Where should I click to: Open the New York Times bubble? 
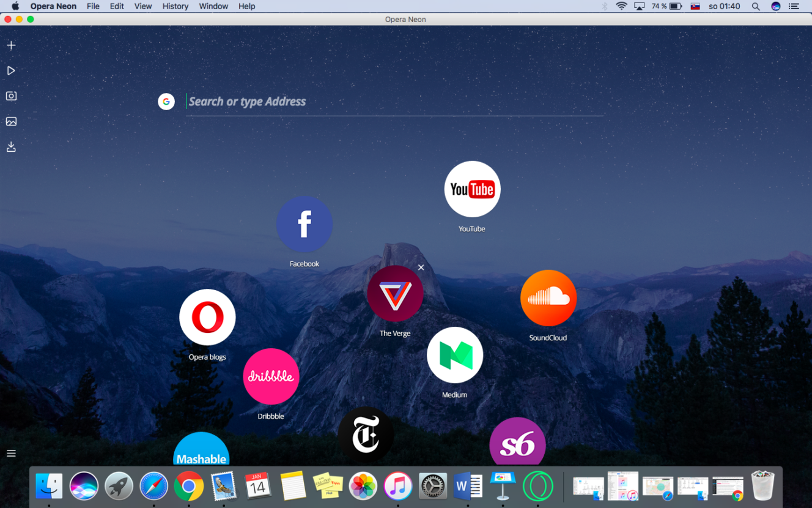[366, 436]
